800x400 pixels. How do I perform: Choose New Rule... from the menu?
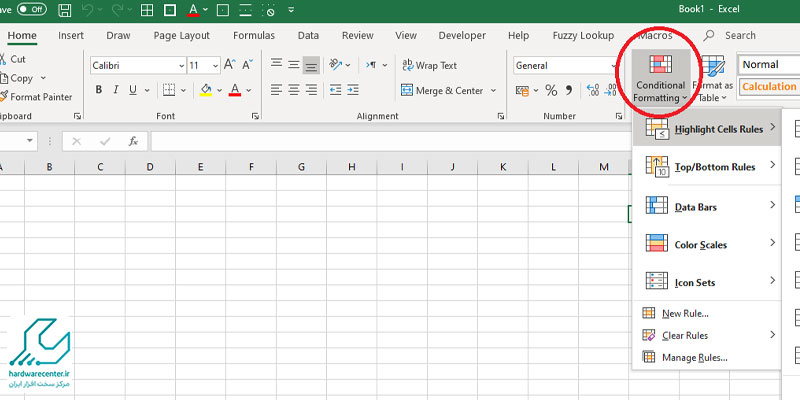coord(707,313)
